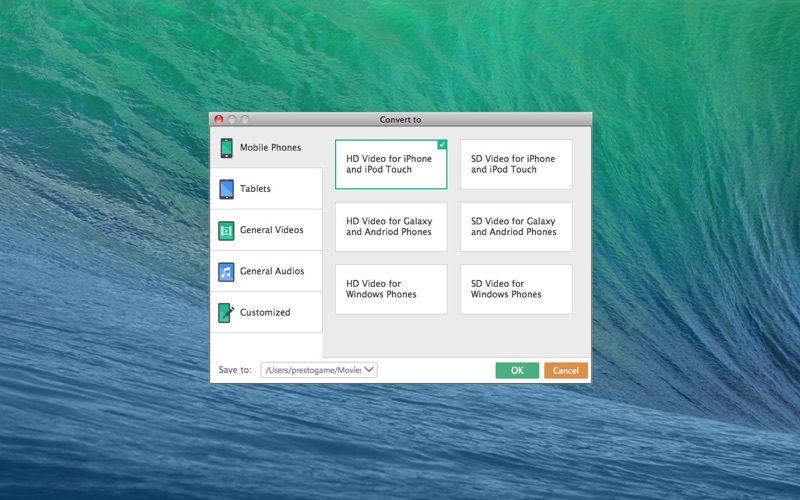Choose SD Video for Windows Phones preset
800x500 pixels.
516,289
